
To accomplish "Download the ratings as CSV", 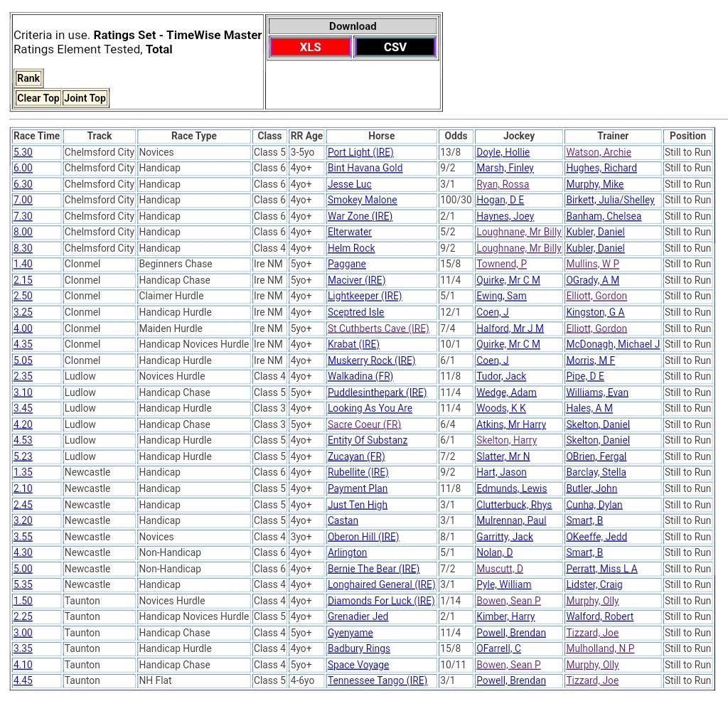I will pyautogui.click(x=395, y=48).
